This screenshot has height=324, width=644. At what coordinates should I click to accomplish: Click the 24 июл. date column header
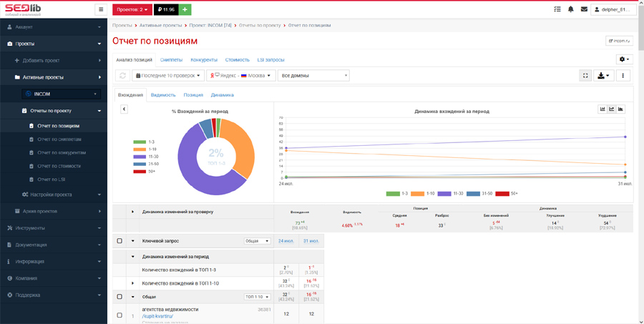pyautogui.click(x=286, y=241)
